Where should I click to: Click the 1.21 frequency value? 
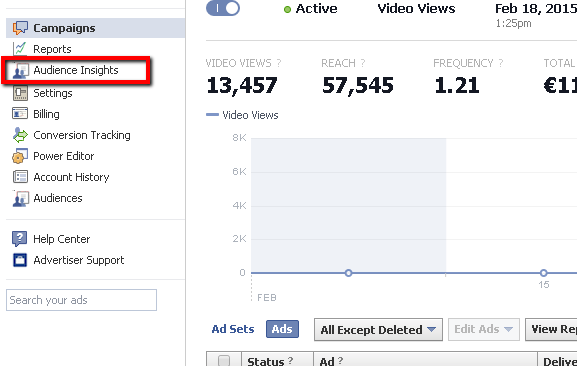pyautogui.click(x=457, y=85)
